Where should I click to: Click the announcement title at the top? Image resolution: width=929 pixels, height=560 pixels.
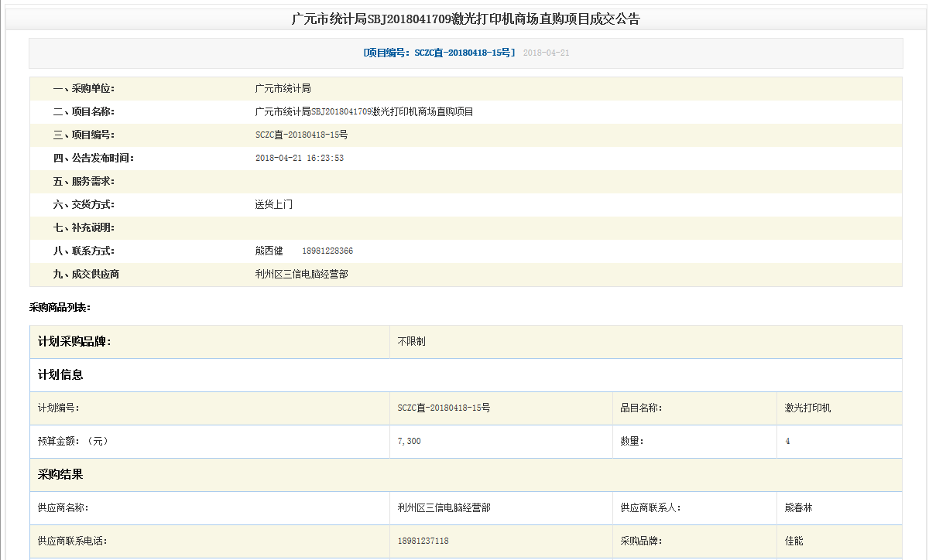click(x=465, y=19)
